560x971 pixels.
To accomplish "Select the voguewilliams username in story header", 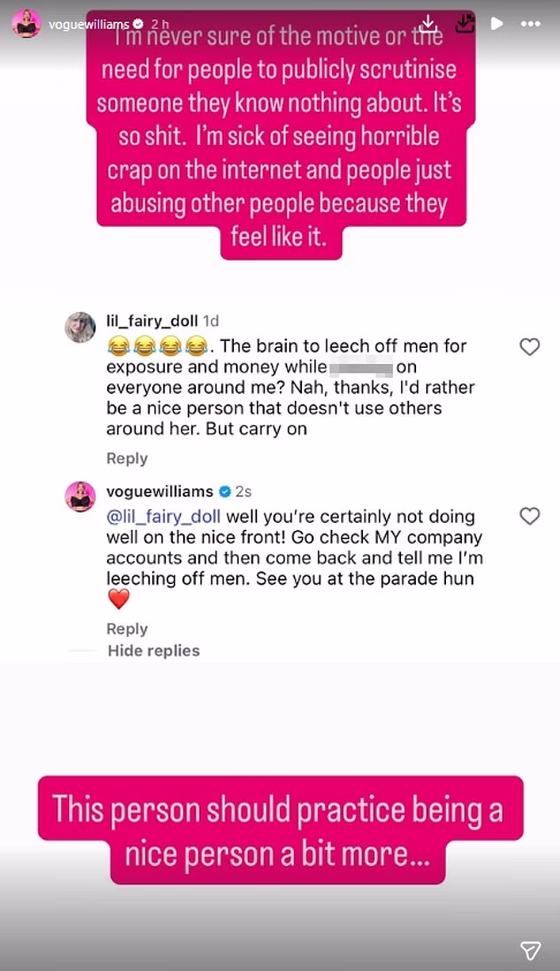I will (x=87, y=24).
